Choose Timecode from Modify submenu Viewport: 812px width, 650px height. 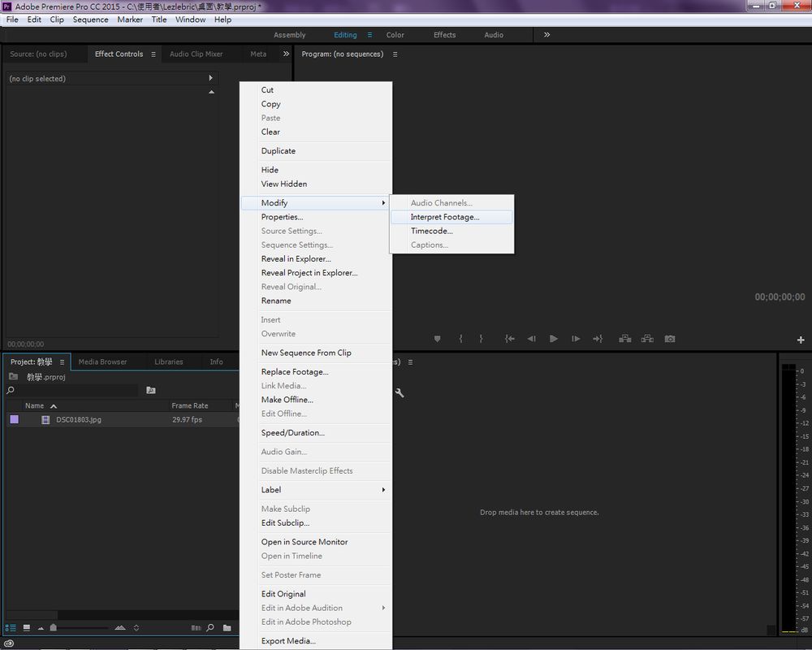pyautogui.click(x=451, y=232)
